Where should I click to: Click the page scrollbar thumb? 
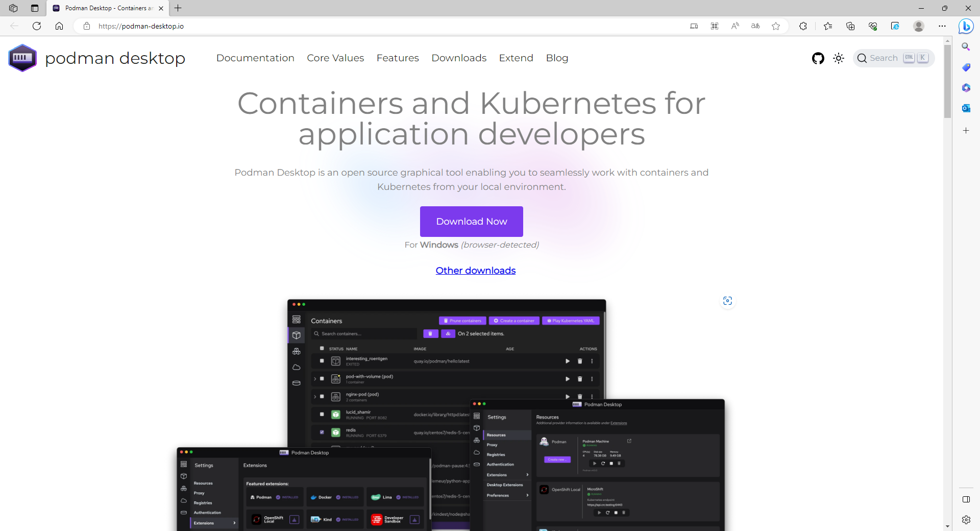coord(947,81)
